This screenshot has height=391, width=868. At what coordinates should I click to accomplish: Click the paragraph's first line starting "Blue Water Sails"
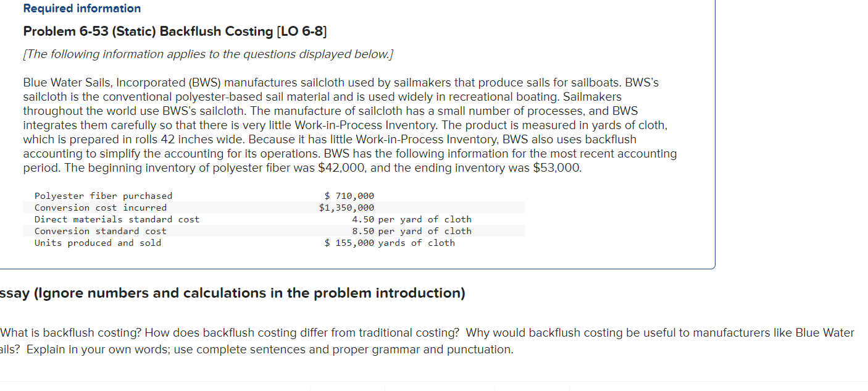[x=341, y=82]
